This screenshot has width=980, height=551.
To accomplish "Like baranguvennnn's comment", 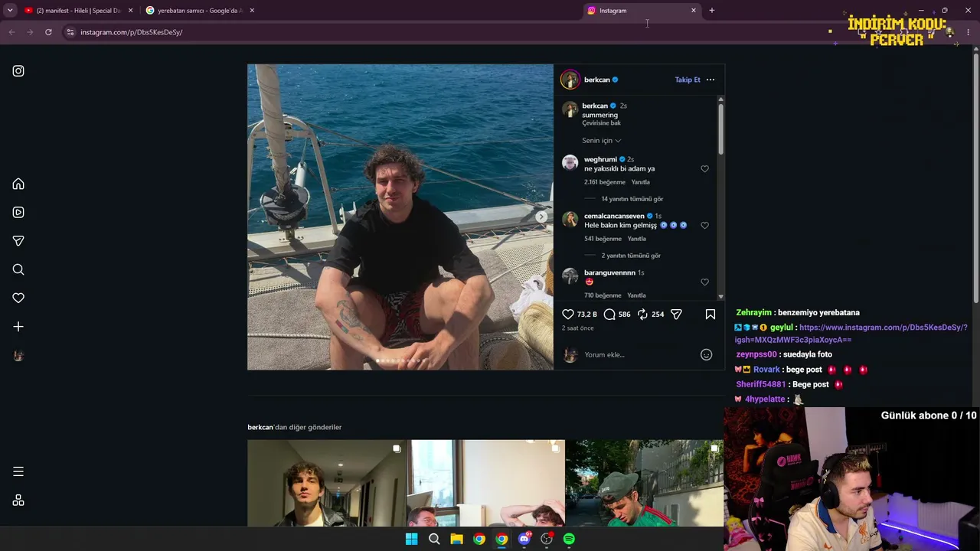I will pyautogui.click(x=705, y=282).
